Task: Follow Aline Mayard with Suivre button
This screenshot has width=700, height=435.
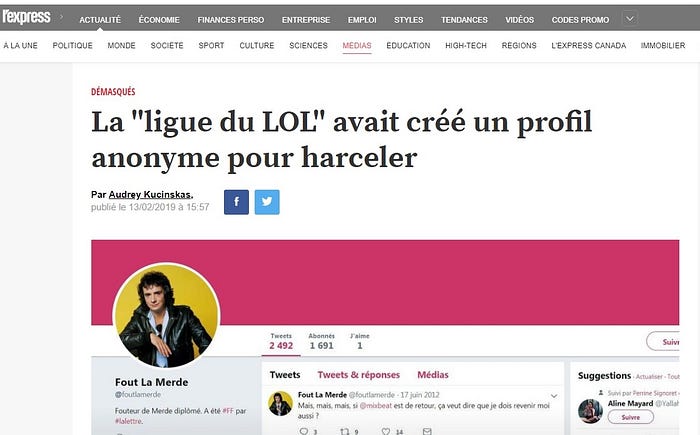Action: pyautogui.click(x=630, y=417)
